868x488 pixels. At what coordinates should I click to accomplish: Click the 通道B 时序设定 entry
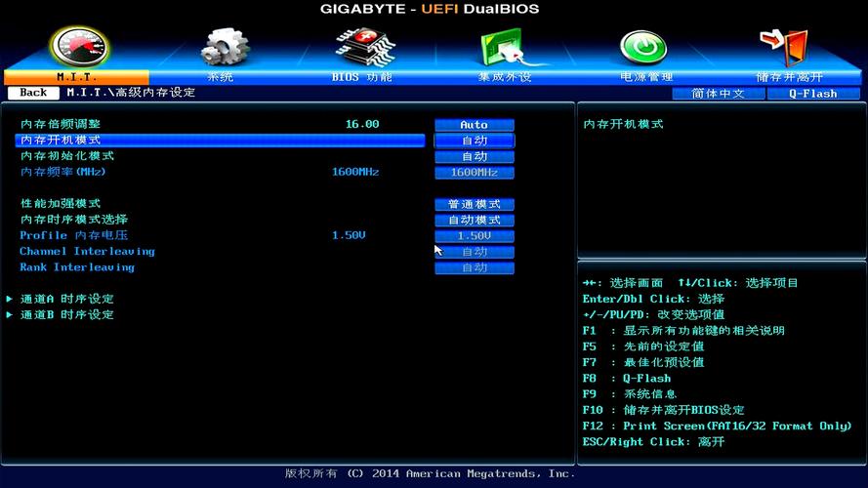click(67, 315)
